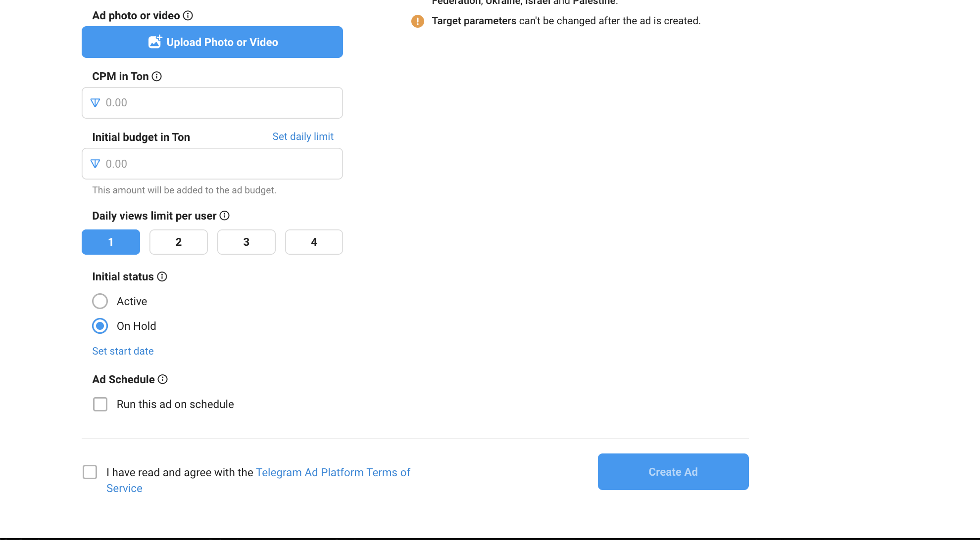The width and height of the screenshot is (980, 540).
Task: Click the Ton symbol in the Initial budget field
Action: [96, 164]
